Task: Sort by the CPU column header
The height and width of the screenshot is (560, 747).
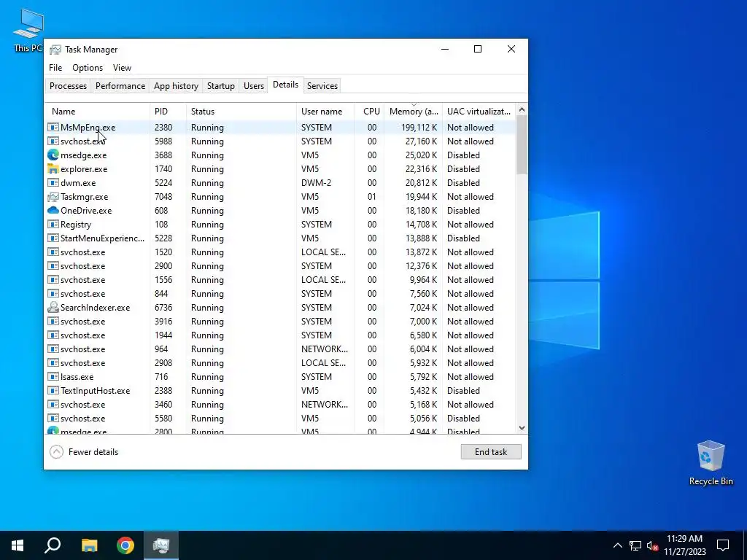Action: (x=370, y=112)
